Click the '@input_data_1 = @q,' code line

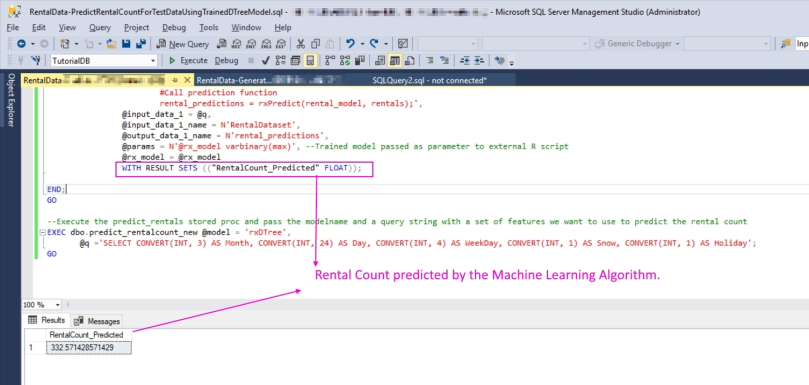click(166, 115)
